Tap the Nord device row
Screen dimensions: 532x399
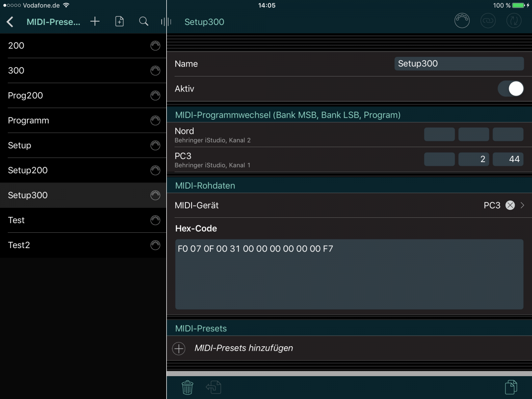[x=349, y=135]
